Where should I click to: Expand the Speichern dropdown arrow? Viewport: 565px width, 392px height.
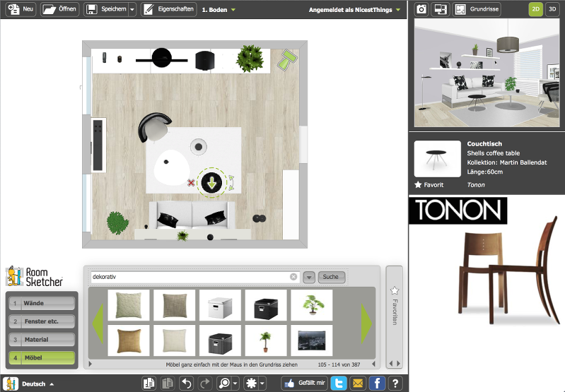(x=132, y=9)
